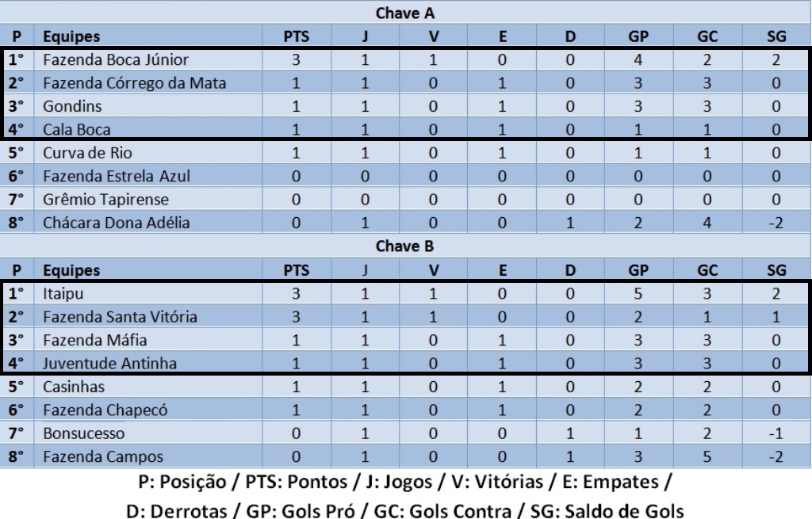Select the Fazenda Córrego da Mata row

click(x=135, y=83)
